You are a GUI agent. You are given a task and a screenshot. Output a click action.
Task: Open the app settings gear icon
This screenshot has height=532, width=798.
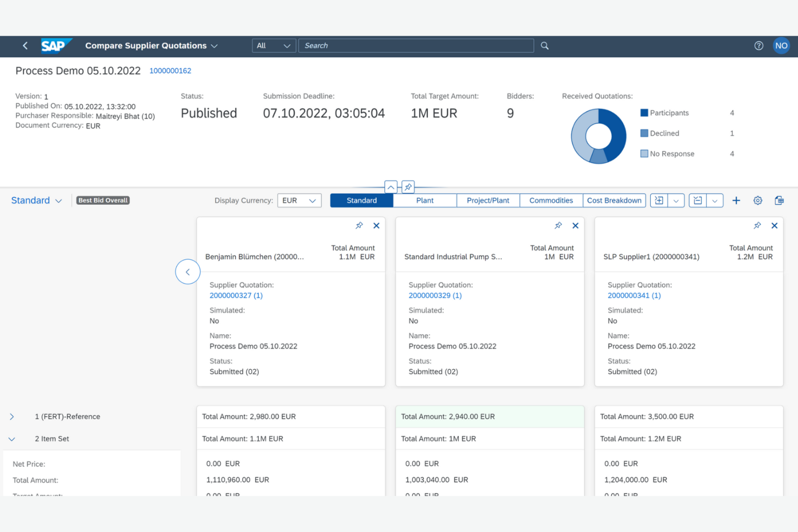pos(758,200)
